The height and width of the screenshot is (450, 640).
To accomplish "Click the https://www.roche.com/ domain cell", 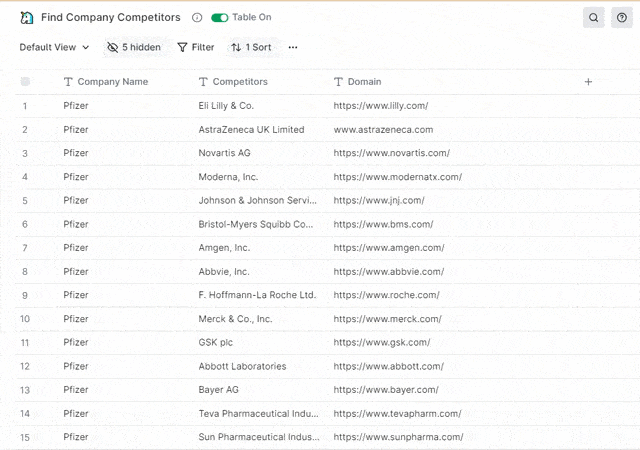I will 387,295.
